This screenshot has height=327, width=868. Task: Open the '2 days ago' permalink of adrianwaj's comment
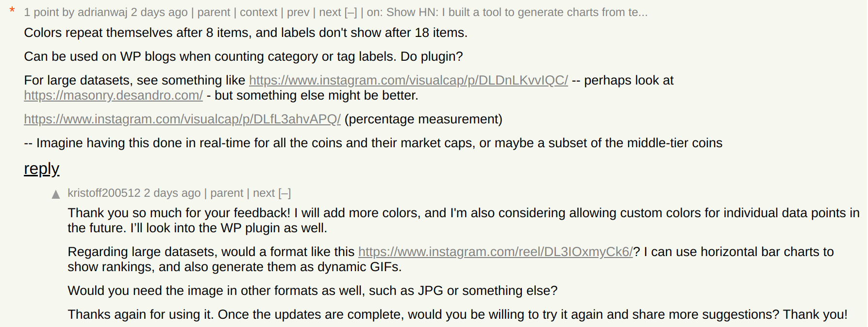[x=159, y=12]
